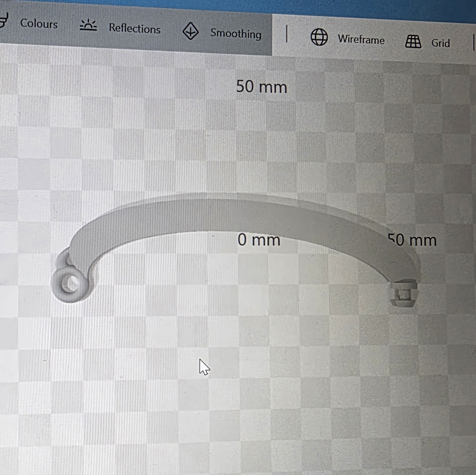This screenshot has height=475, width=476.
Task: Toggle Smoothing text label
Action: pos(236,33)
